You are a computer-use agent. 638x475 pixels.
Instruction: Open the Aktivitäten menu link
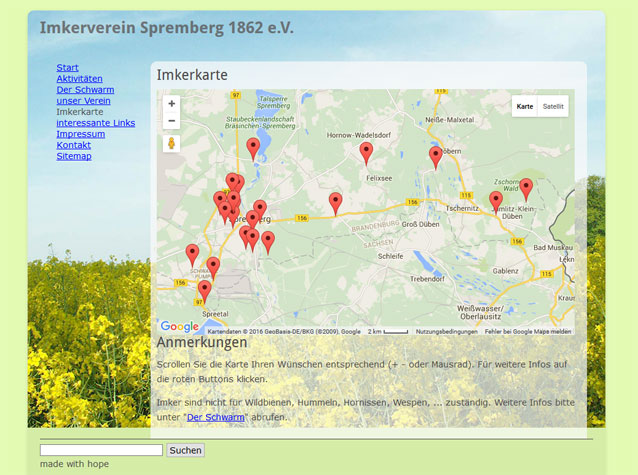(x=79, y=79)
